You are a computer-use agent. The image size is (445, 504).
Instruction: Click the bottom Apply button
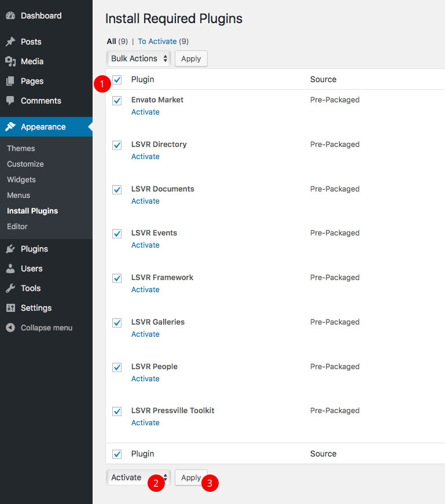tap(190, 477)
